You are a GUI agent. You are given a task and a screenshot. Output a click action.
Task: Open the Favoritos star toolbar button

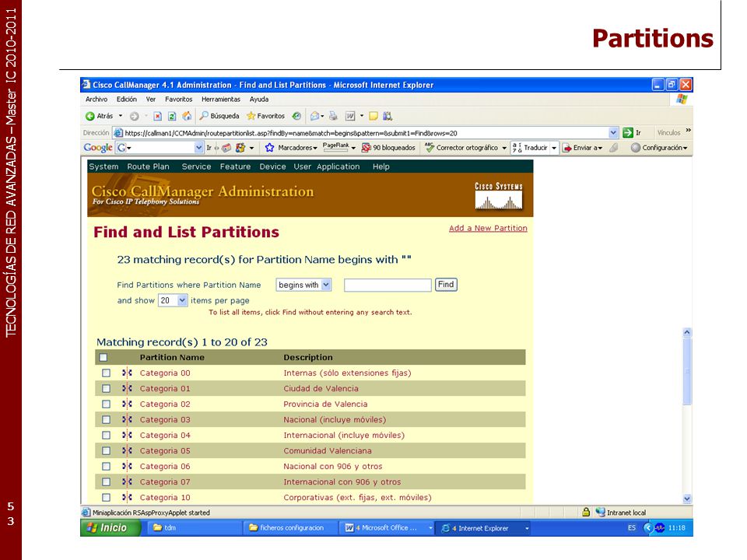point(265,116)
